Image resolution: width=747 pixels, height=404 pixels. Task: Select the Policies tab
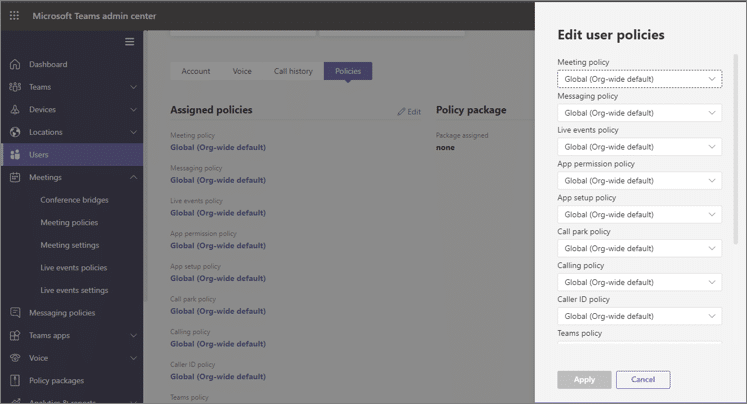(348, 71)
